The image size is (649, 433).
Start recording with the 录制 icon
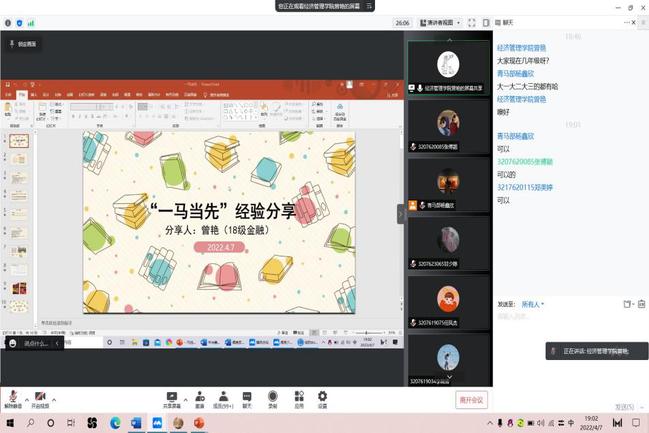(272, 399)
